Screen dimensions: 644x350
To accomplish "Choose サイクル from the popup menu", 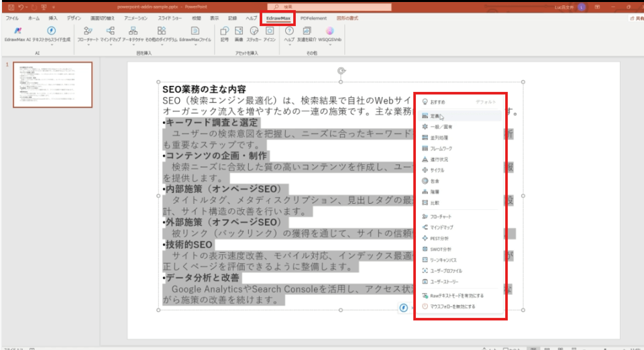I will point(460,170).
